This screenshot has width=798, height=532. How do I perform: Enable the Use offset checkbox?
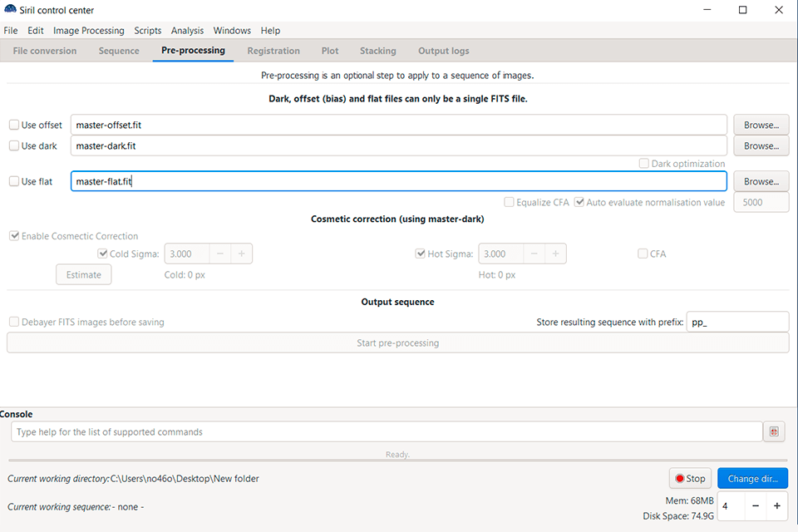coord(14,125)
